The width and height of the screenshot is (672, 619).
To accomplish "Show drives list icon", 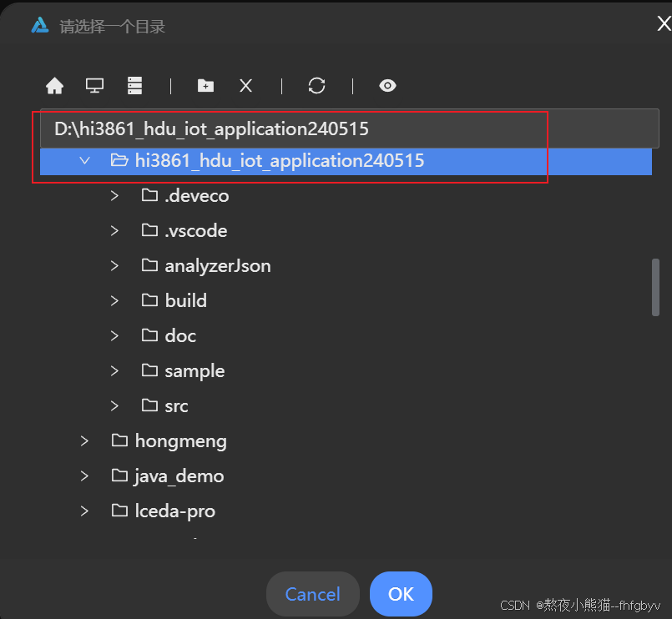I will tap(134, 86).
